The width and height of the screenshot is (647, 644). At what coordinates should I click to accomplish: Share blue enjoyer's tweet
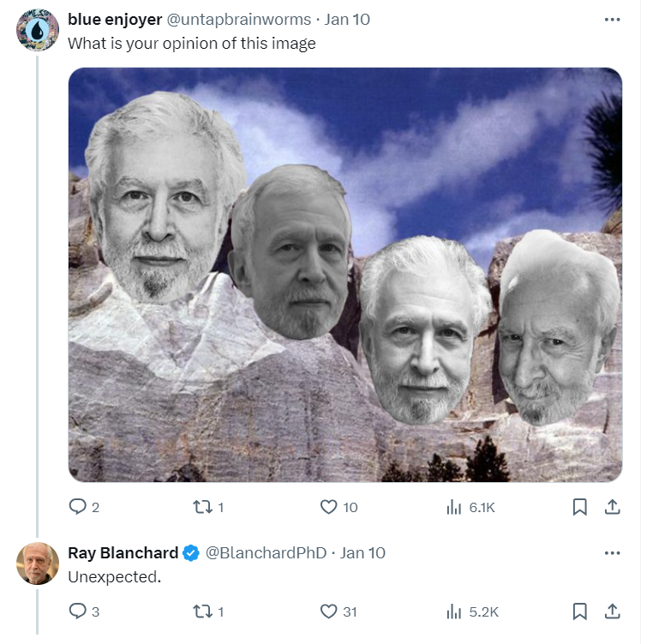613,507
